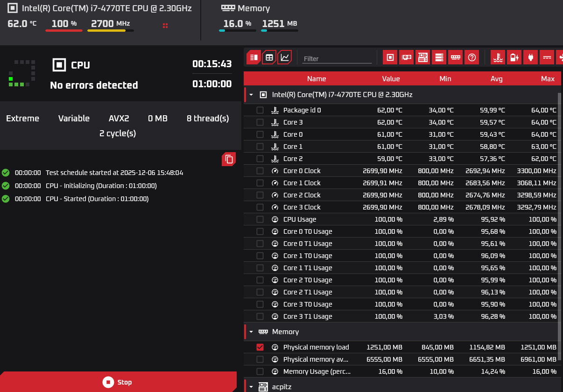Click the gauge icon on Core 0 Clock row

[x=275, y=171]
